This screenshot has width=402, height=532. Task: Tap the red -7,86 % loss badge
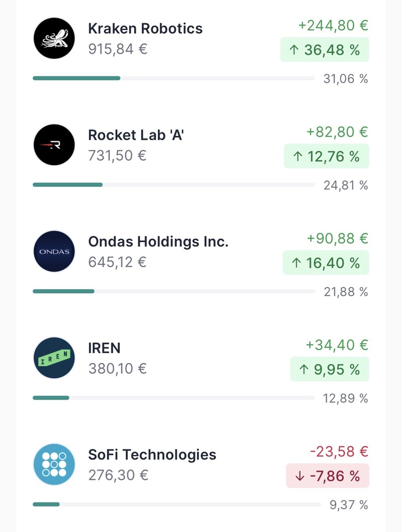(x=327, y=475)
